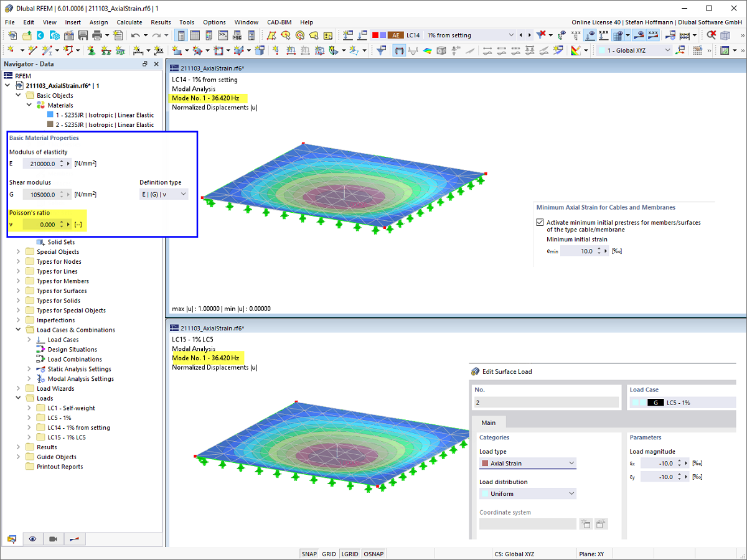Expand the LC14 - 1% from setting node
This screenshot has width=747, height=560.
(29, 427)
